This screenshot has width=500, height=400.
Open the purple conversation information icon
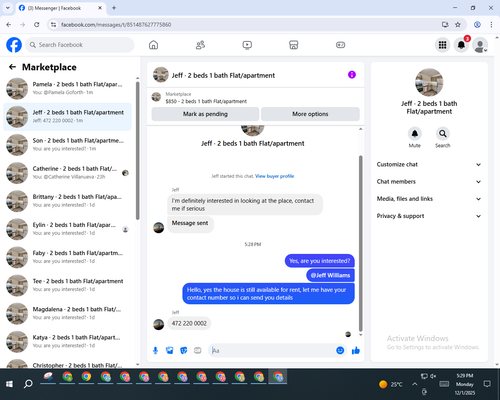click(352, 75)
